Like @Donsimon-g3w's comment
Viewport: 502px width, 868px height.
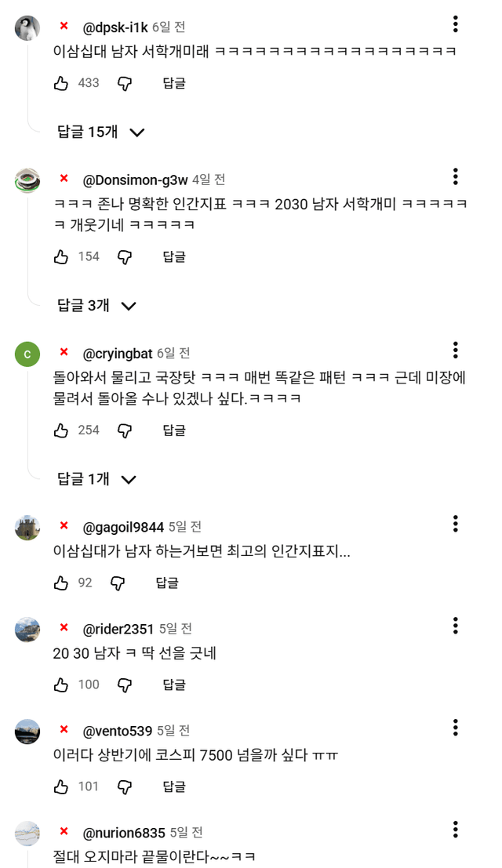click(61, 256)
